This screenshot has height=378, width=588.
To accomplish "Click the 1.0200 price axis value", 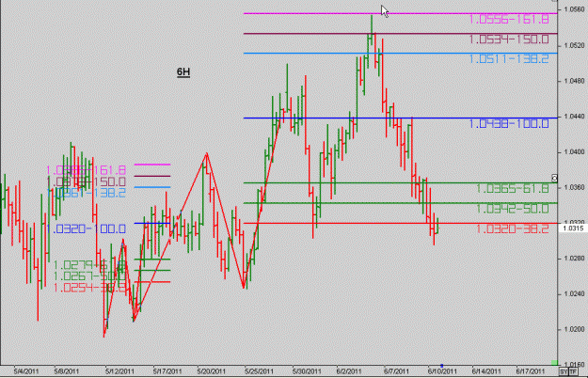I will click(574, 330).
